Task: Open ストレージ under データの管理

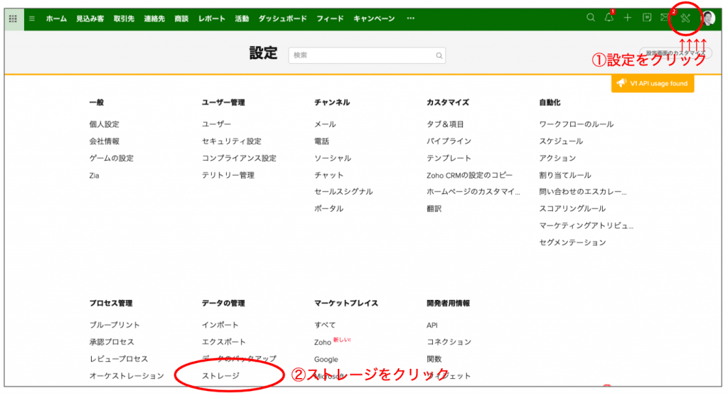Action: 221,376
